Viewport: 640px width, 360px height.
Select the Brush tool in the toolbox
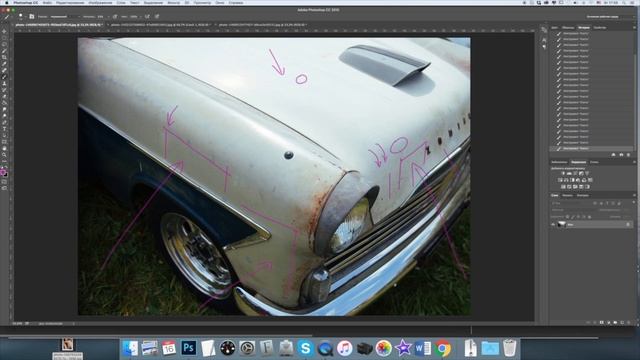[x=4, y=76]
